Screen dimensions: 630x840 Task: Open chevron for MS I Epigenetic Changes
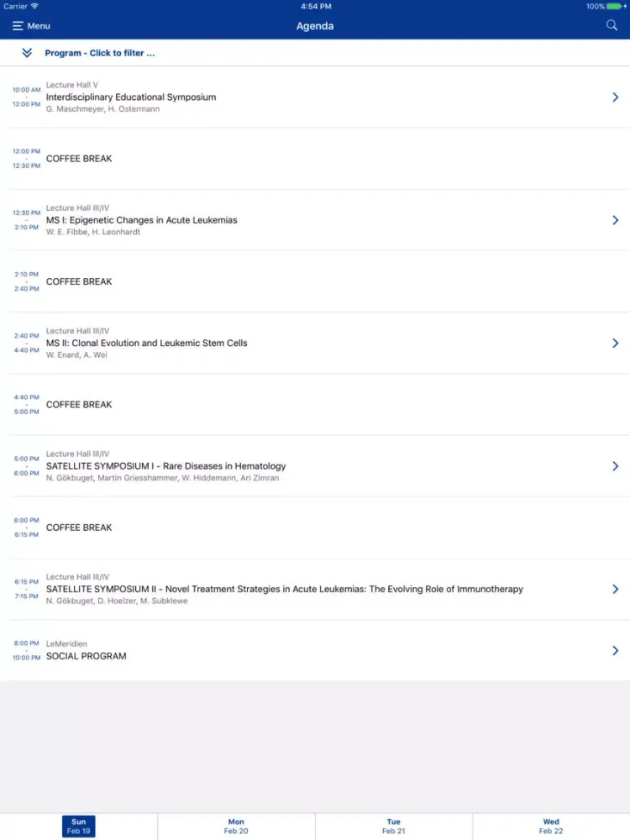click(616, 220)
